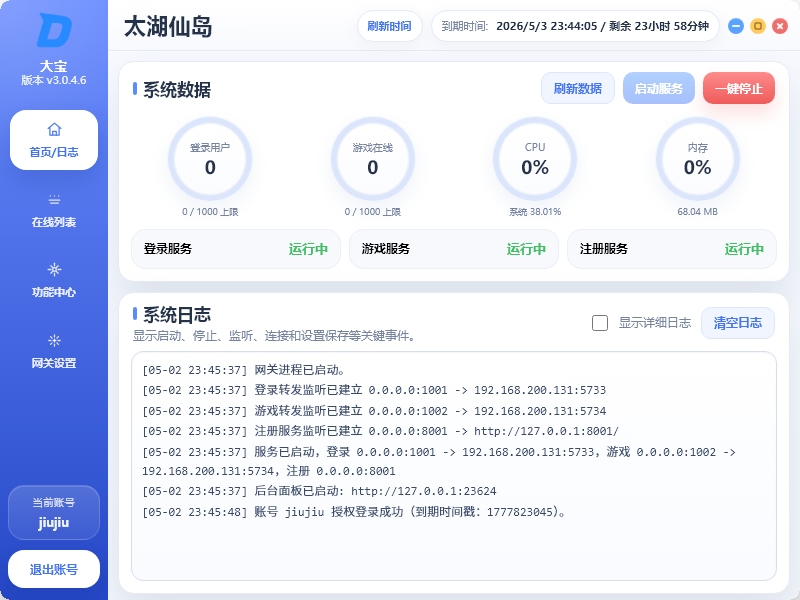Open the 功能中心 icon
Viewport: 800px width, 600px height.
(54, 269)
